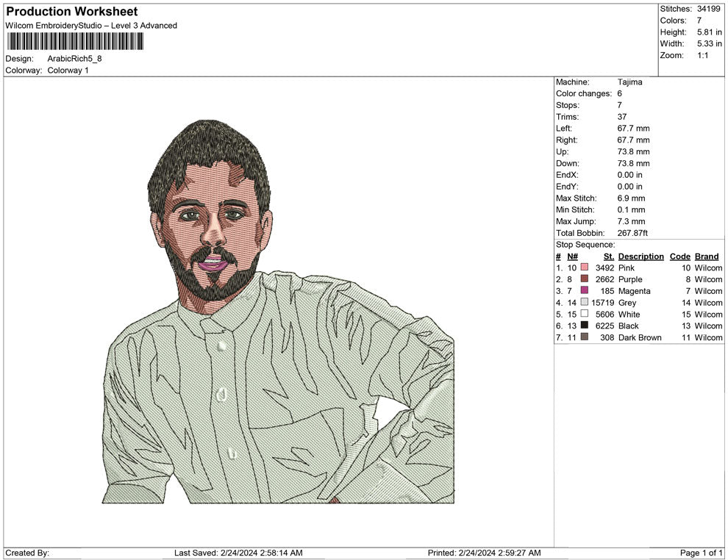Screen dimensions: 728x560
Task: Select the Grey thread color swatch
Action: [x=585, y=303]
